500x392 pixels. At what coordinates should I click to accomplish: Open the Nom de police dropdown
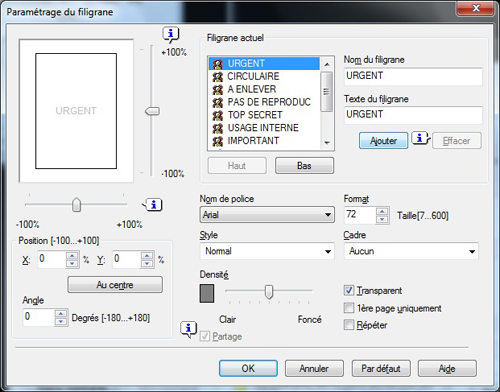coord(267,215)
